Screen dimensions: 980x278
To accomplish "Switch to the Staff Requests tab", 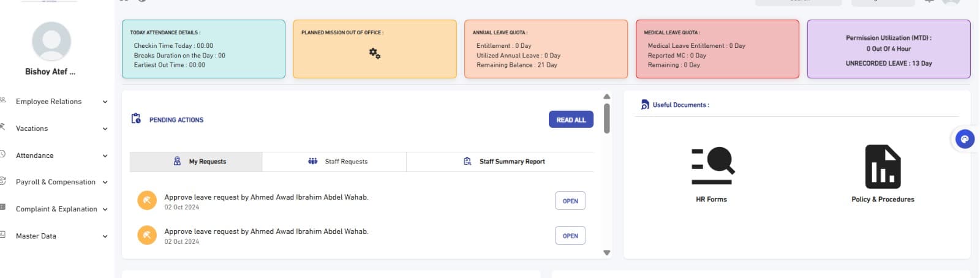I will pos(338,162).
